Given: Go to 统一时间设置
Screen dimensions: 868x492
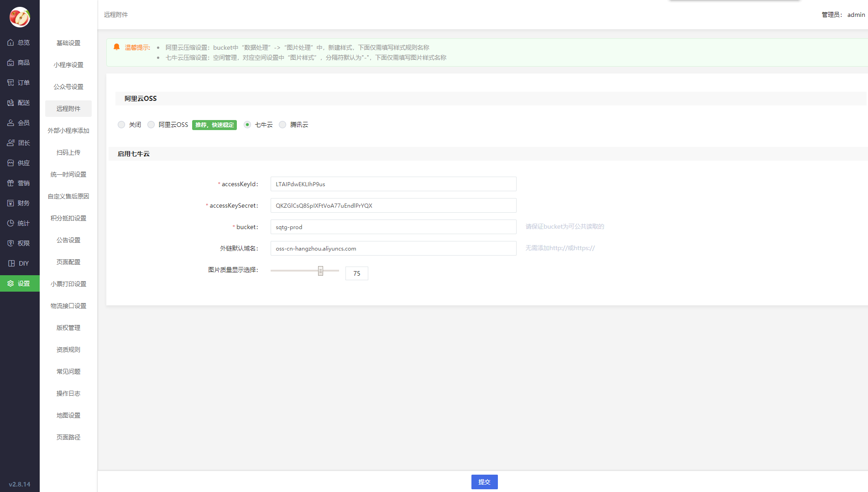Looking at the screenshot, I should point(68,174).
